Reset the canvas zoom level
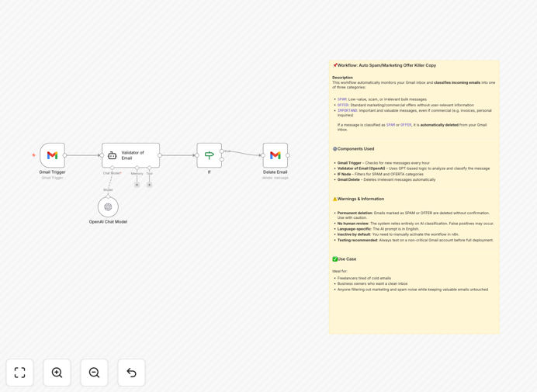The width and height of the screenshot is (537, 392). coord(131,373)
